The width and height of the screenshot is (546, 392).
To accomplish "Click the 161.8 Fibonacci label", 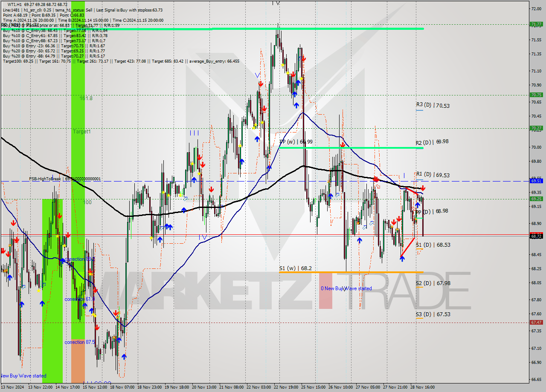I will [86, 98].
